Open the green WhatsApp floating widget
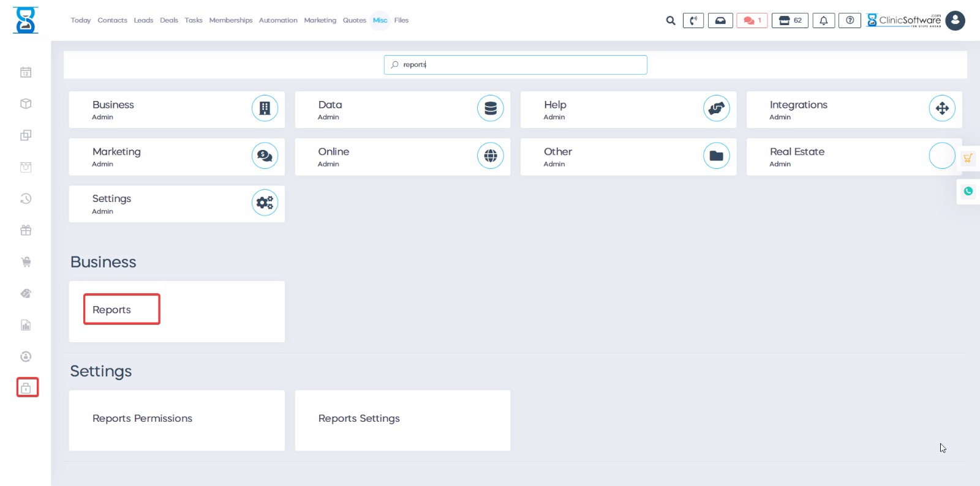 tap(968, 191)
